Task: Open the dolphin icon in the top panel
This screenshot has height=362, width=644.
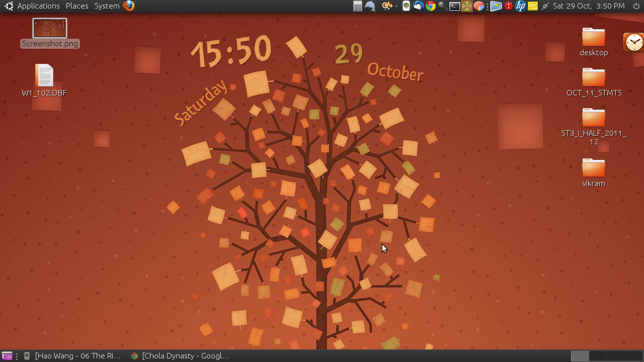Action: (371, 6)
